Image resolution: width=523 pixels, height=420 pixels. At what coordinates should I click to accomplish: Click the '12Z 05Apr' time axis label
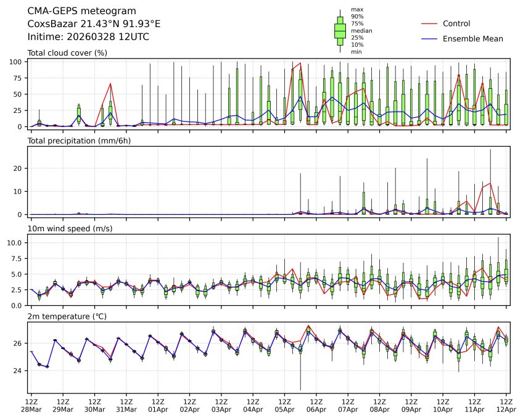click(285, 405)
